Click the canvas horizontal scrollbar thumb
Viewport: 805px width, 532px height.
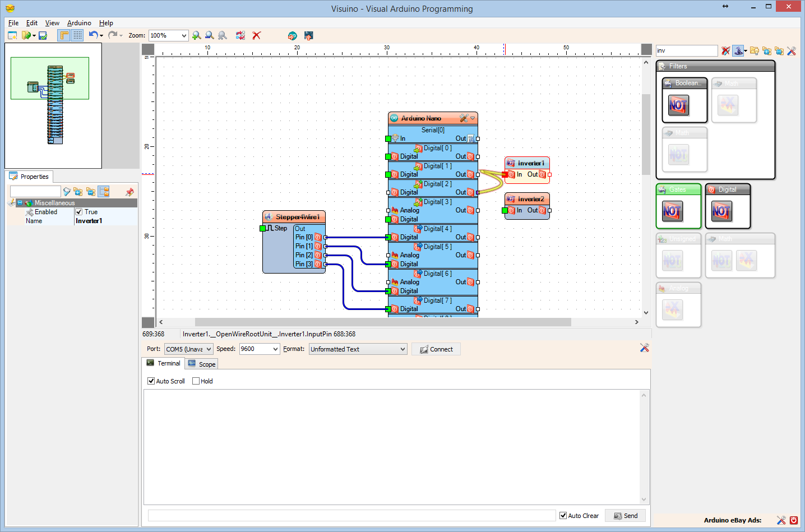[383, 322]
